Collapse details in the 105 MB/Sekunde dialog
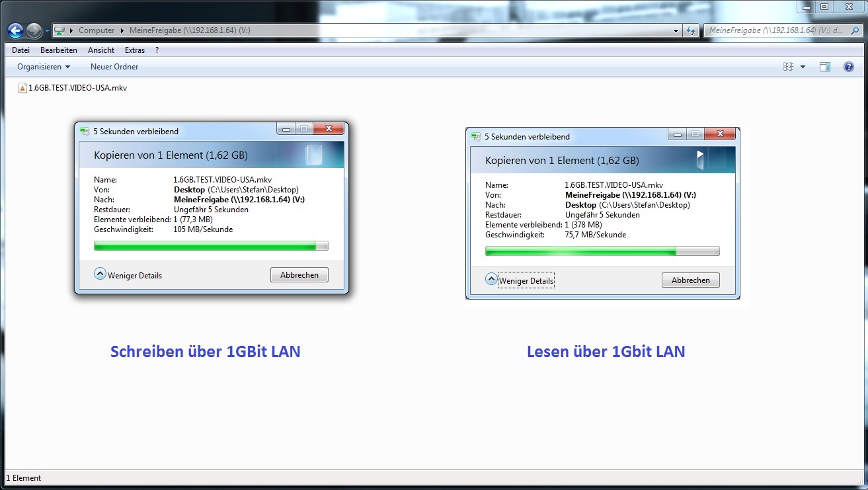 pos(128,274)
